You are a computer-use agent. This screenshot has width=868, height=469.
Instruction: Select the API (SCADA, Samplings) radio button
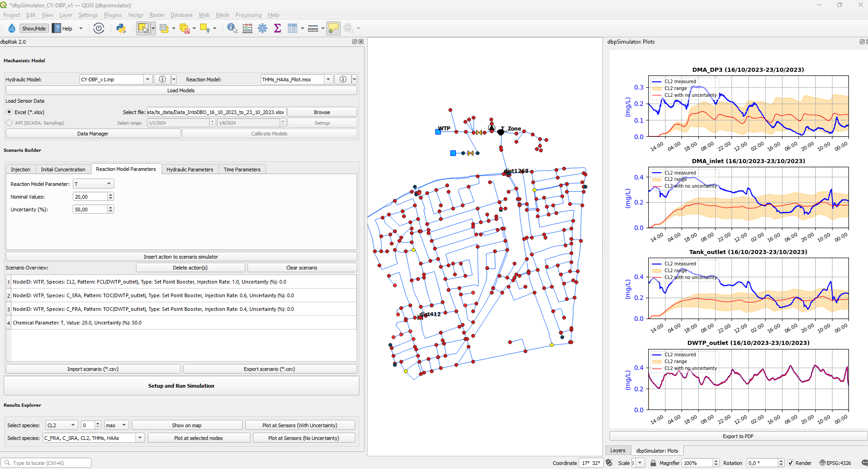pos(9,123)
